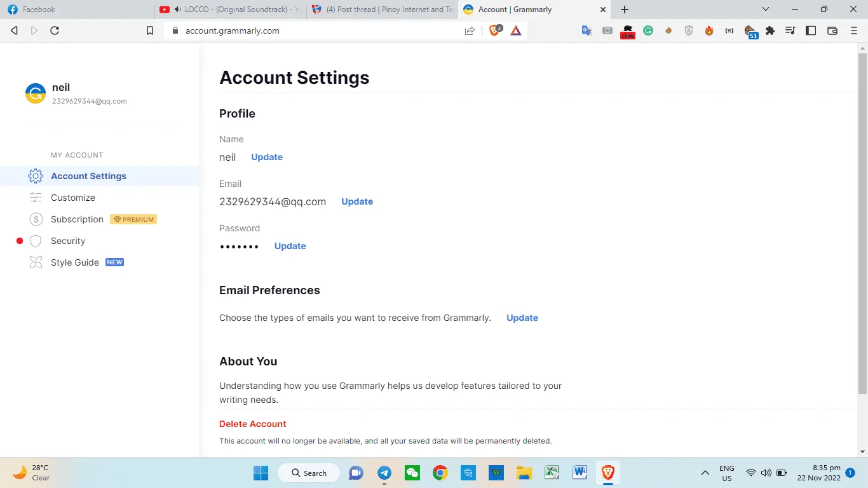Click the share icon in address bar
868x488 pixels.
tap(470, 30)
